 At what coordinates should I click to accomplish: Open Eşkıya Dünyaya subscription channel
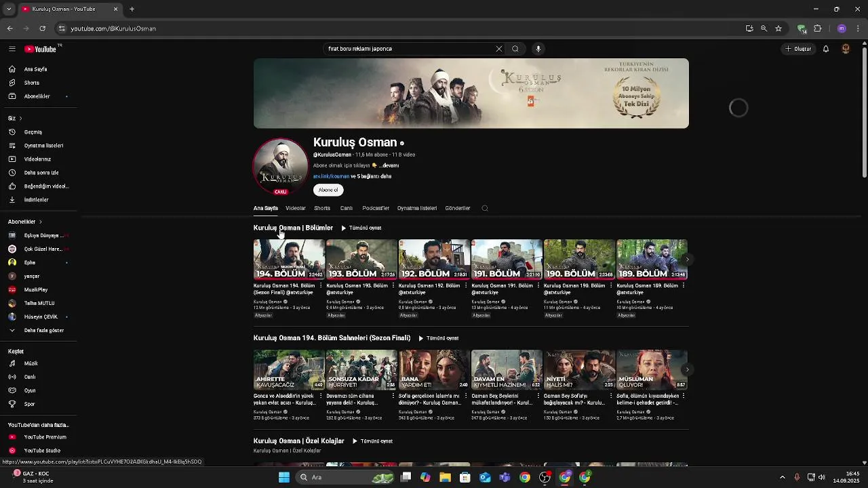[38, 235]
